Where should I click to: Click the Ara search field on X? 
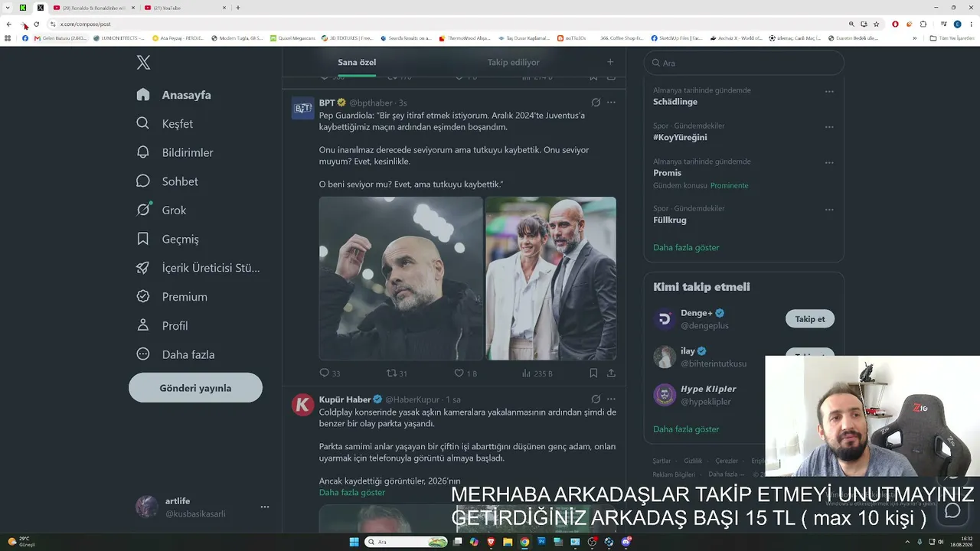point(744,63)
